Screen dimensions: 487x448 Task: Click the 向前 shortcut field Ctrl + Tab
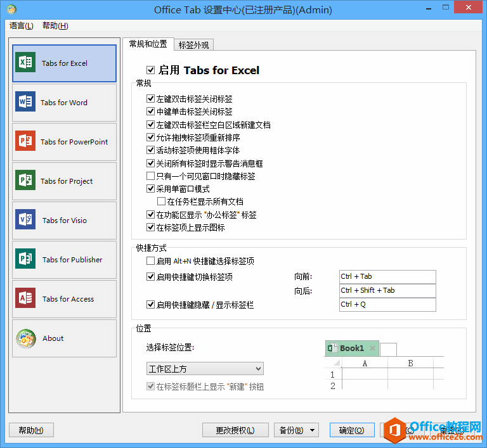coord(387,276)
